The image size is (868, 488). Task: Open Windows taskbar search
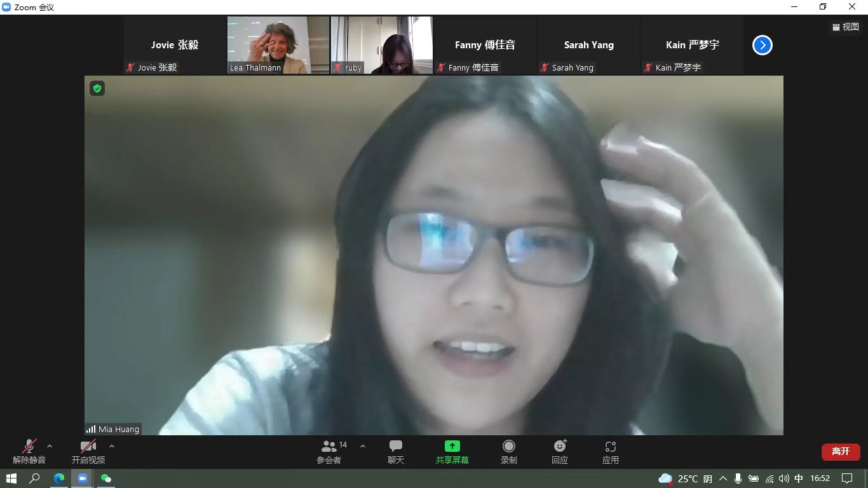pyautogui.click(x=35, y=478)
